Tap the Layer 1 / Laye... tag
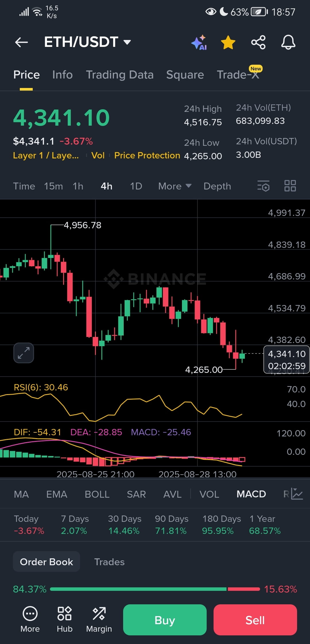This screenshot has width=310, height=644. pos(46,156)
